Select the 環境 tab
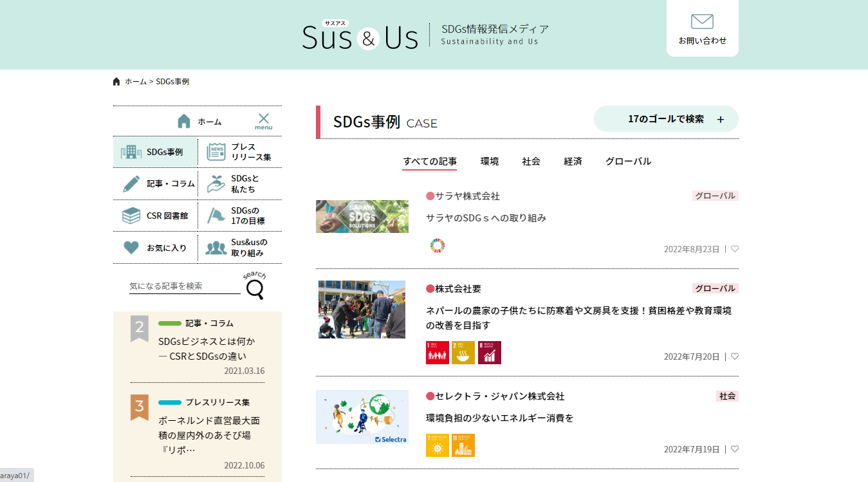This screenshot has height=482, width=868. coord(490,162)
